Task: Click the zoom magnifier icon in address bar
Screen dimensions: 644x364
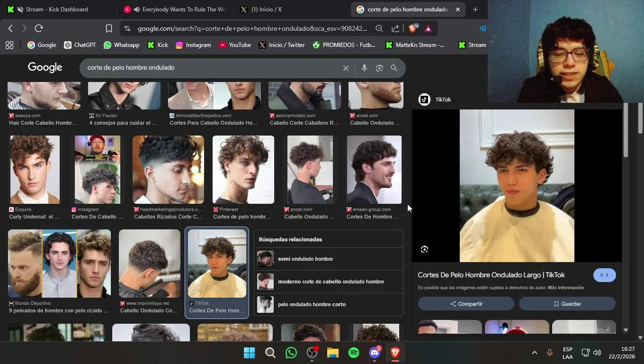Action: 379,29
